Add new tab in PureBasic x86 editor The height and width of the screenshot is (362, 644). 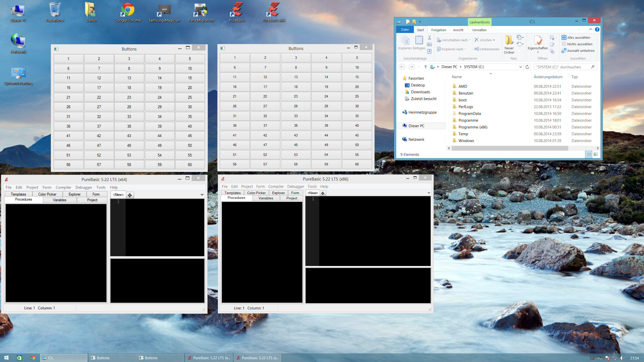click(x=323, y=193)
